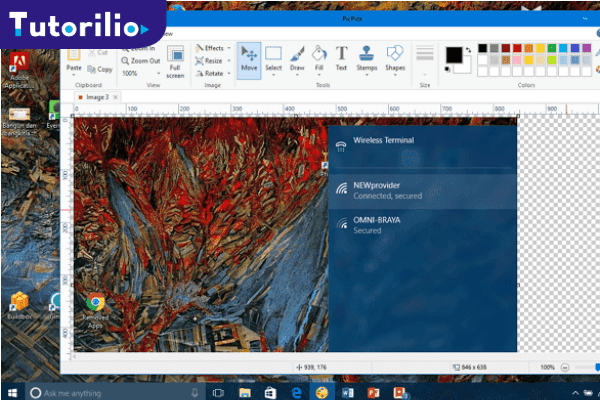Open the line Size picker

pyautogui.click(x=425, y=60)
